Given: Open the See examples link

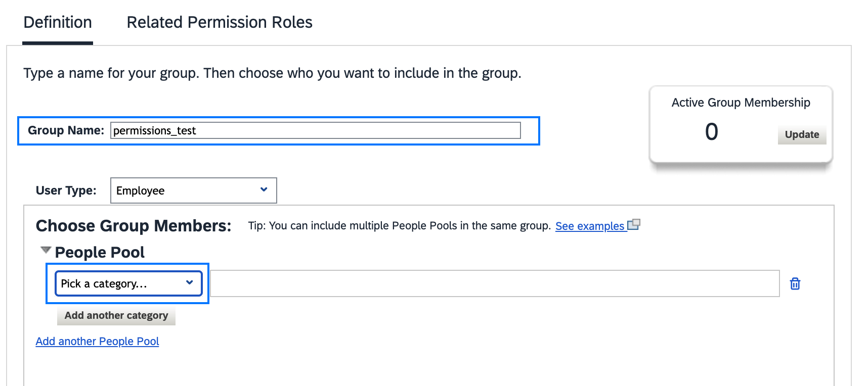Looking at the screenshot, I should (x=590, y=226).
